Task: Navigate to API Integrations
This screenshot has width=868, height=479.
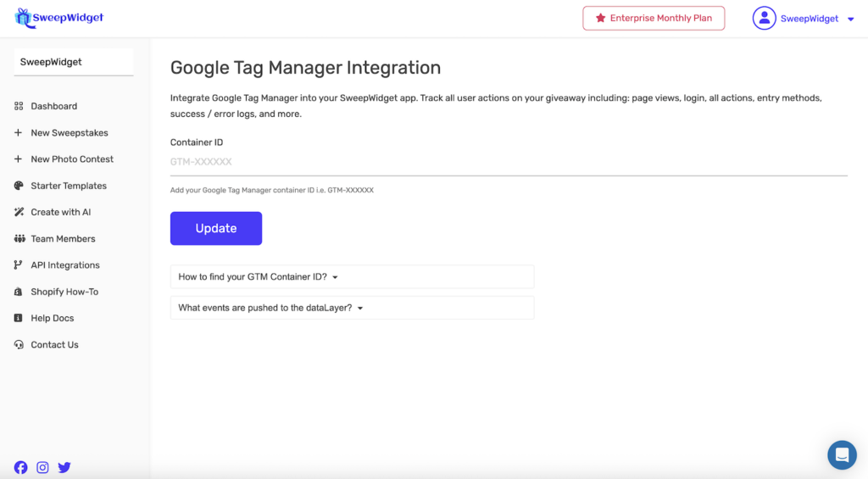Action: click(x=64, y=265)
